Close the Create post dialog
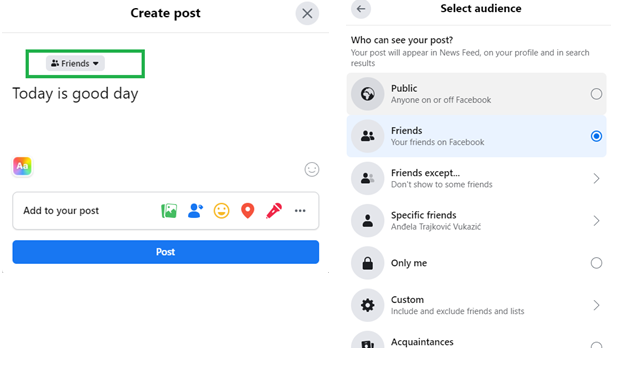Image resolution: width=620 pixels, height=373 pixels. point(307,13)
